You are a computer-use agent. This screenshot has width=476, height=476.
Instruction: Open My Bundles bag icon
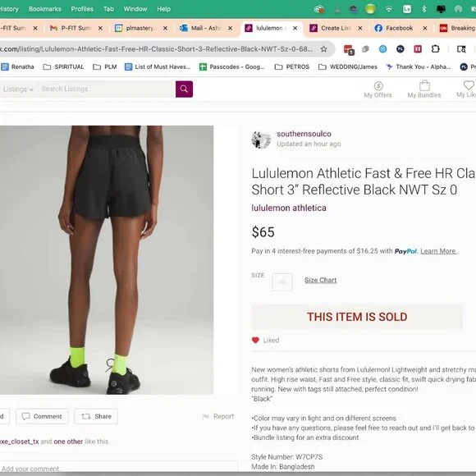tap(424, 86)
